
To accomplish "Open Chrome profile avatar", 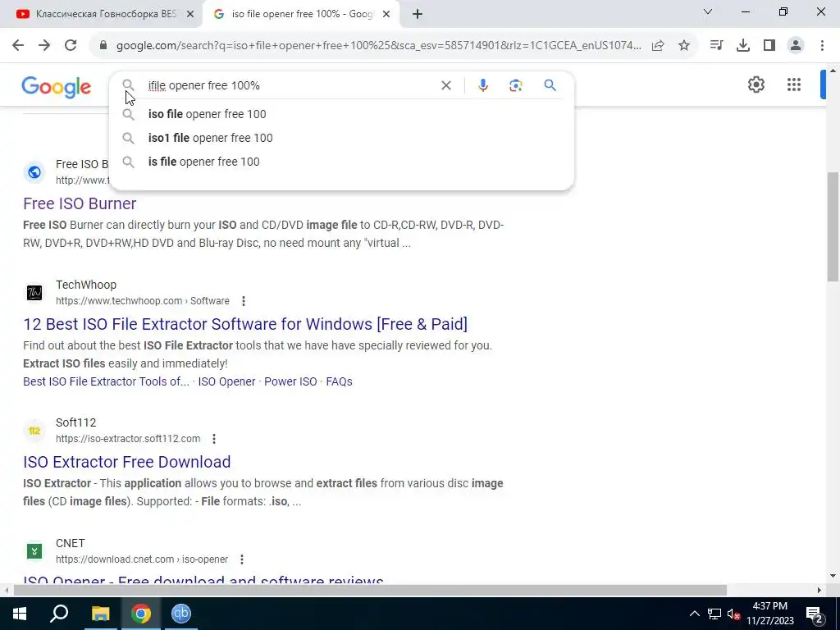I will (x=796, y=46).
